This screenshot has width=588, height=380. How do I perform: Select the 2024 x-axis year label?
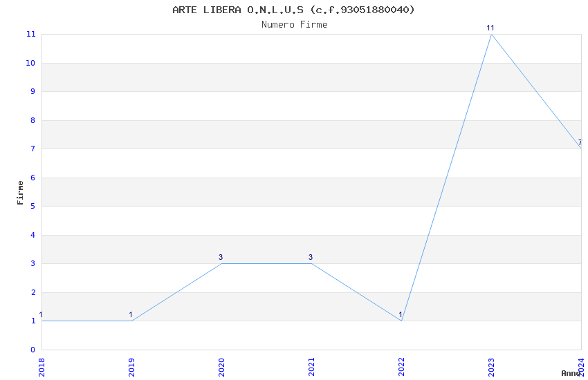(581, 368)
